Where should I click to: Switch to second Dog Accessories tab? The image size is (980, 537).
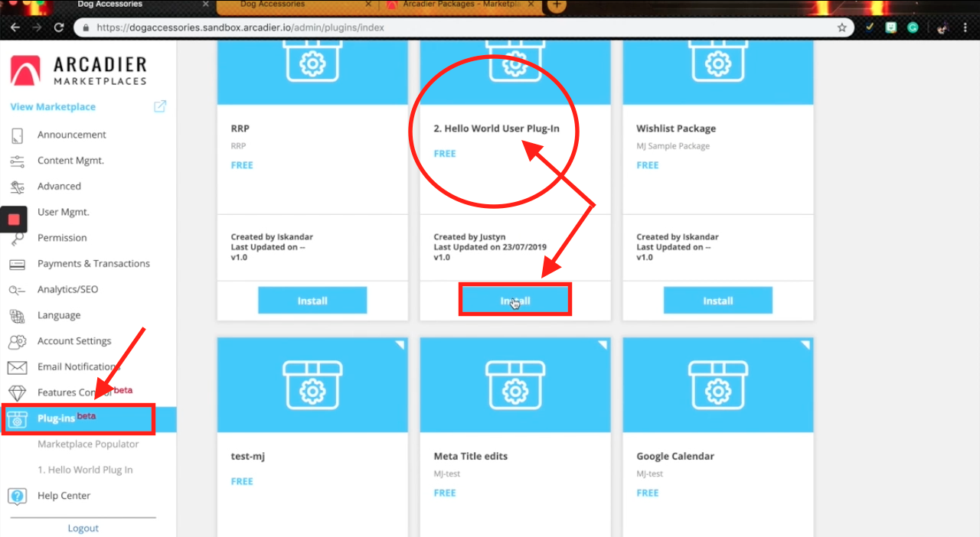[295, 6]
